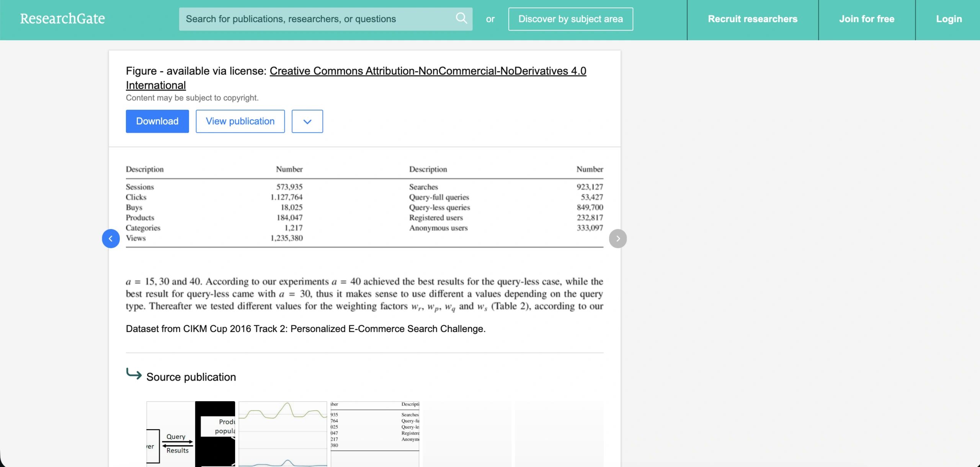The width and height of the screenshot is (980, 467).
Task: Click View publication button
Action: click(240, 121)
